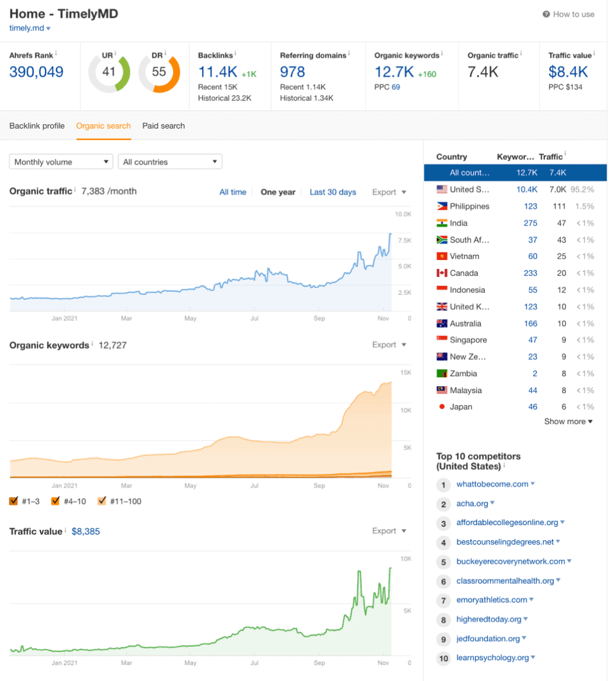Toggle the #11–100 keyword positions checkbox
616x681 pixels.
click(101, 501)
